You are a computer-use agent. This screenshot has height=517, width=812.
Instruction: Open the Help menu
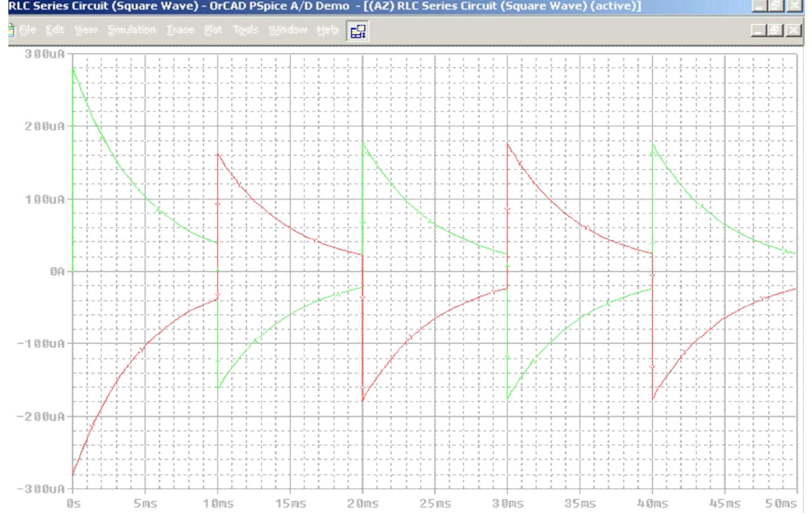click(x=327, y=29)
